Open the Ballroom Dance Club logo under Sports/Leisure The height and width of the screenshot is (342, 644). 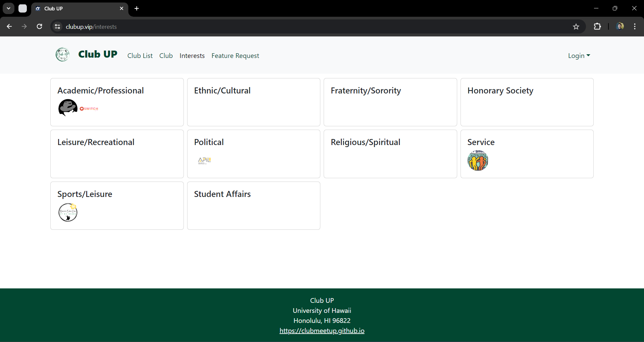68,212
